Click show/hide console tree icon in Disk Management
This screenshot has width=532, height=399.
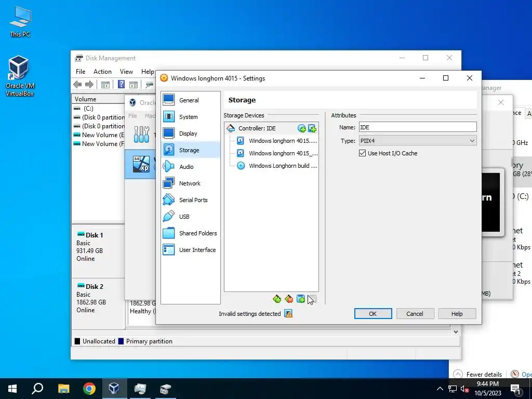[105, 85]
